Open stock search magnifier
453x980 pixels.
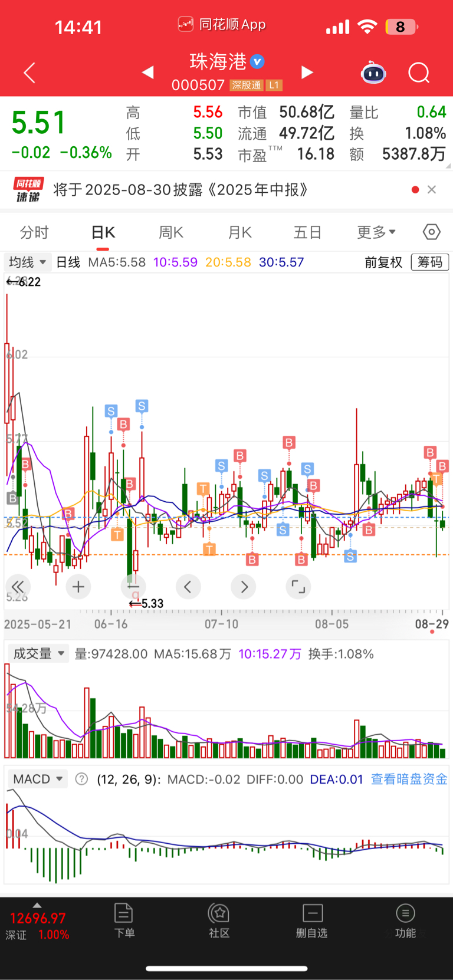tap(419, 73)
